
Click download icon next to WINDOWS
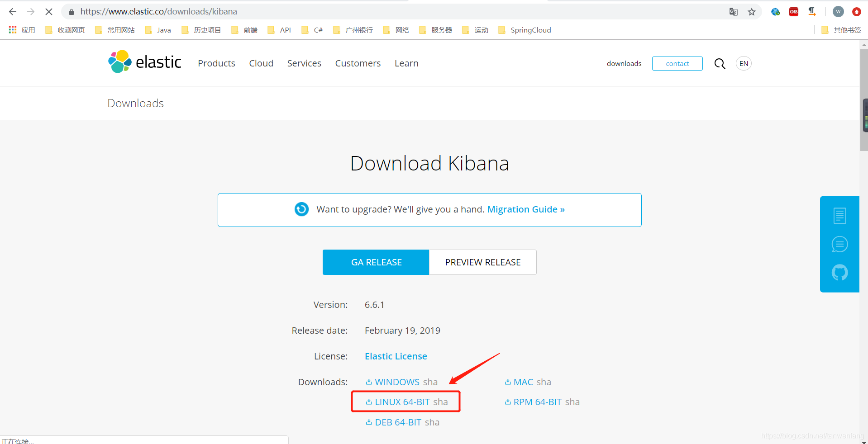pos(369,382)
